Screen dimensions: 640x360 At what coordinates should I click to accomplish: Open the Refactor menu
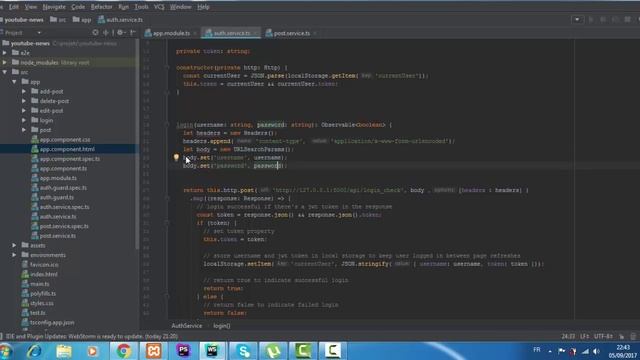pos(102,7)
